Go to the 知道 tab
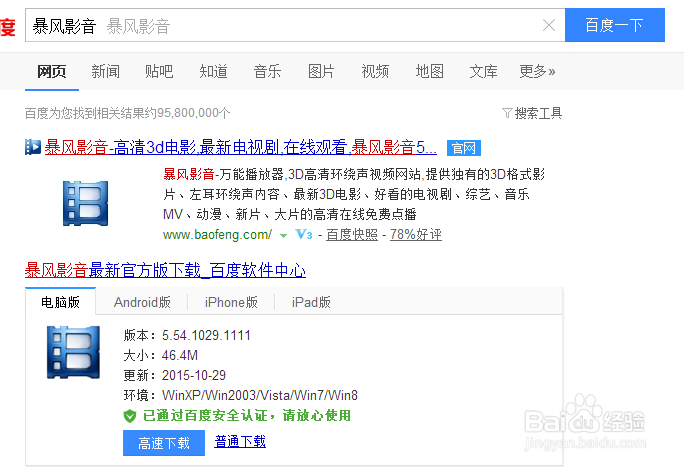Screen dimensions: 684x467 click(213, 71)
